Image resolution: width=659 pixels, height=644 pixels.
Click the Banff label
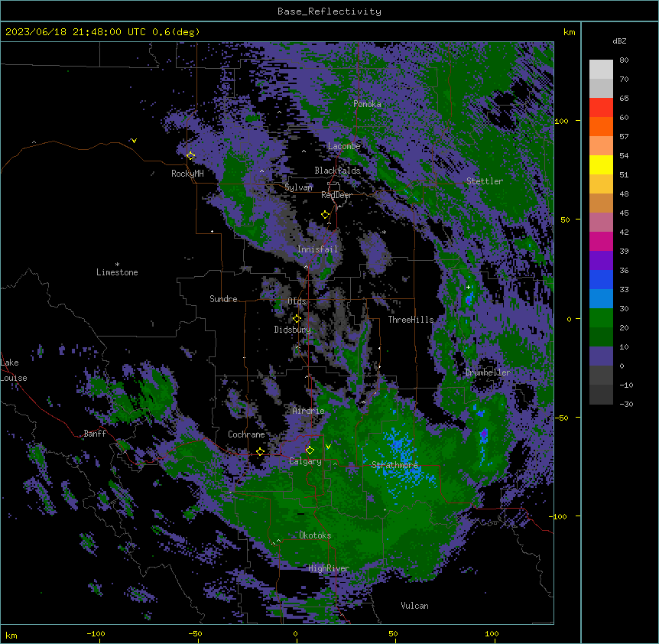pyautogui.click(x=95, y=434)
